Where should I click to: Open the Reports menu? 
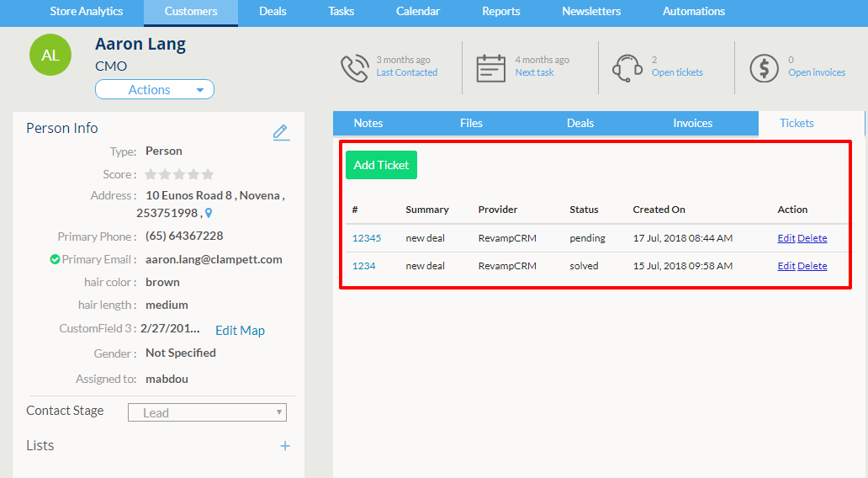501,11
